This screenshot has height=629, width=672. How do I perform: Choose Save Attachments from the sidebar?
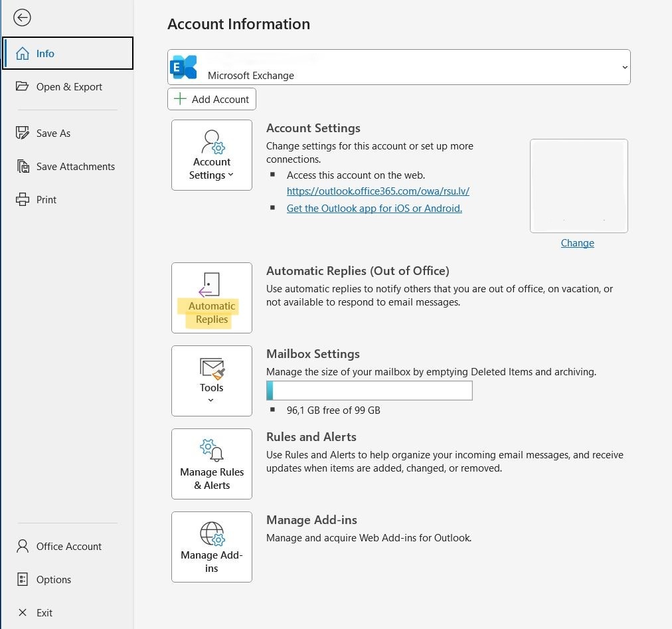(x=68, y=166)
